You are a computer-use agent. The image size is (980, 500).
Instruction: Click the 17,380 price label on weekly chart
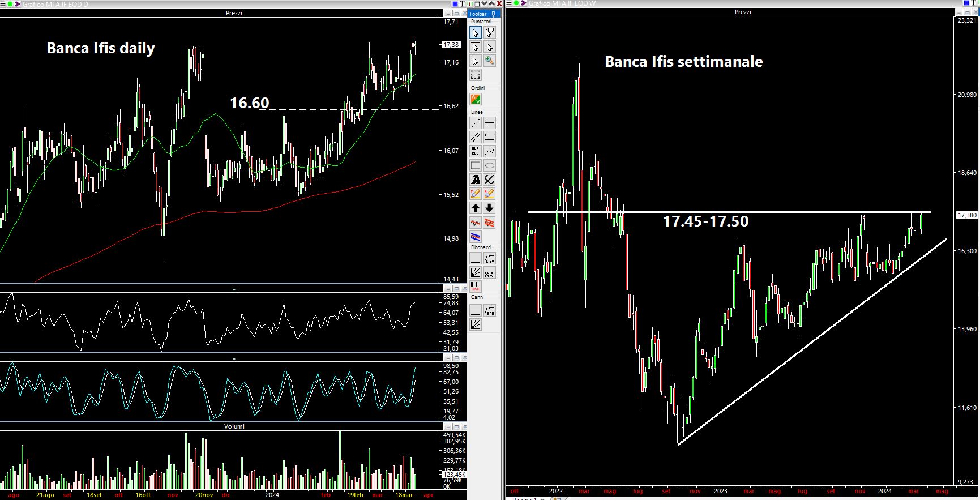(967, 215)
